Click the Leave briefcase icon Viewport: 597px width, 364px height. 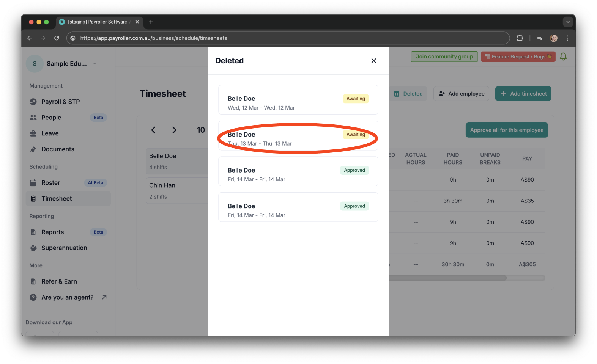click(x=33, y=133)
